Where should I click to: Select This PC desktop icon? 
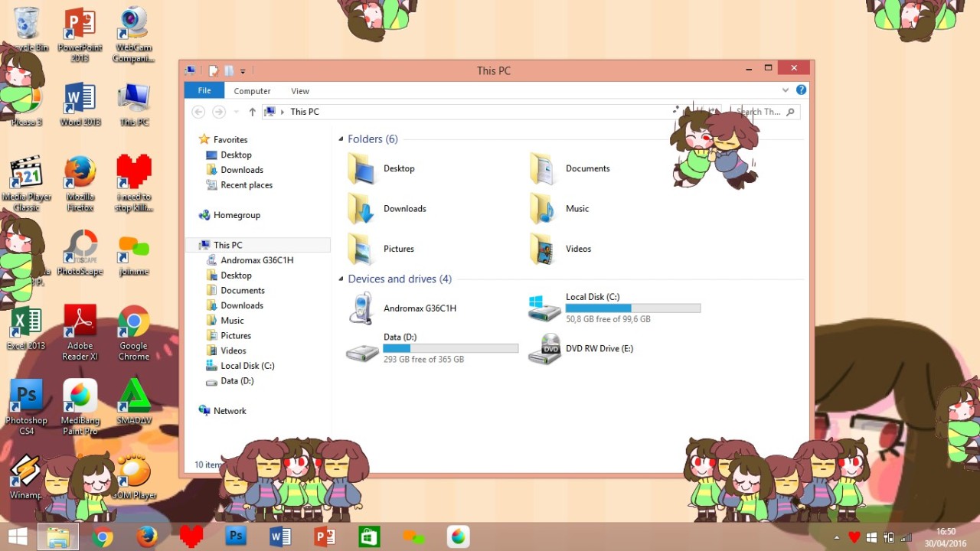pos(134,104)
